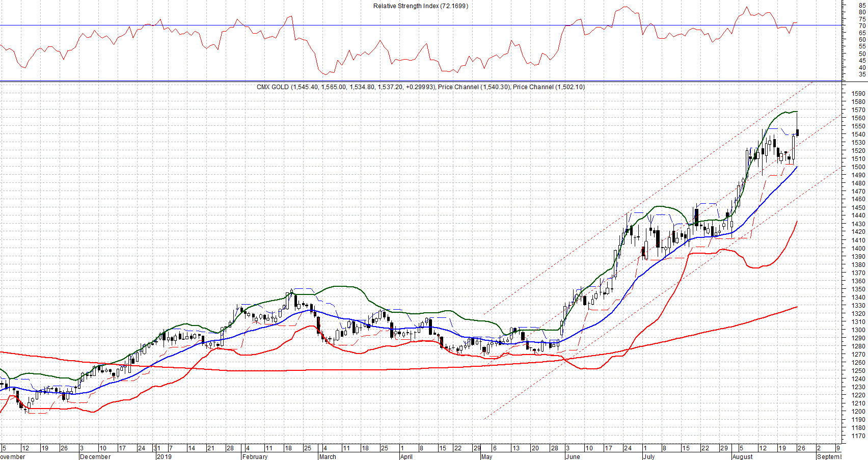868x460 pixels.
Task: Click the 1400 price axis label
Action: pyautogui.click(x=858, y=249)
